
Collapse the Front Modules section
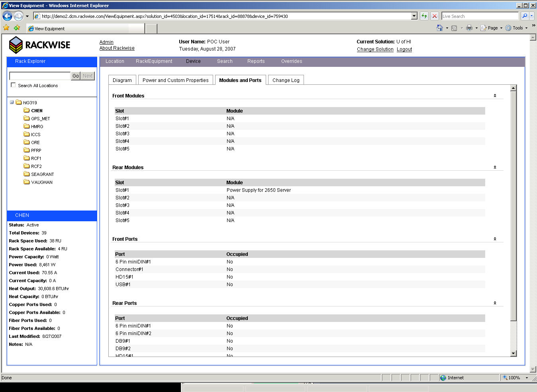495,96
